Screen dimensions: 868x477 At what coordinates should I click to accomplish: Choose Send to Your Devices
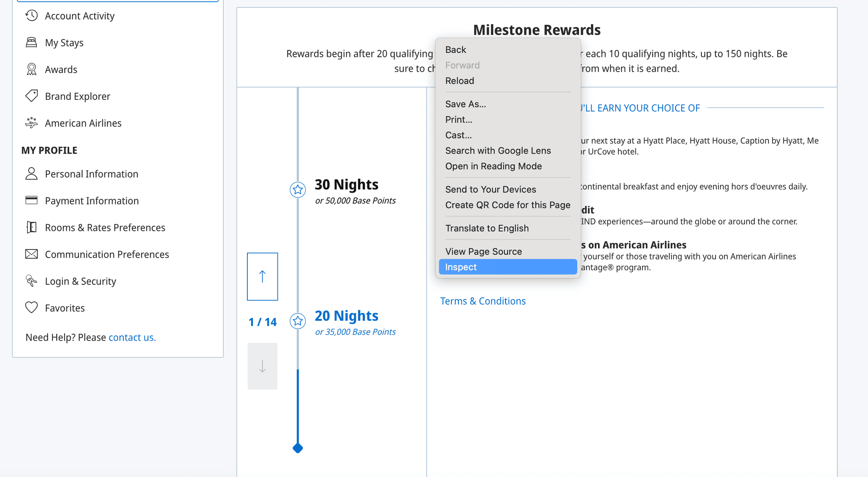508,189
